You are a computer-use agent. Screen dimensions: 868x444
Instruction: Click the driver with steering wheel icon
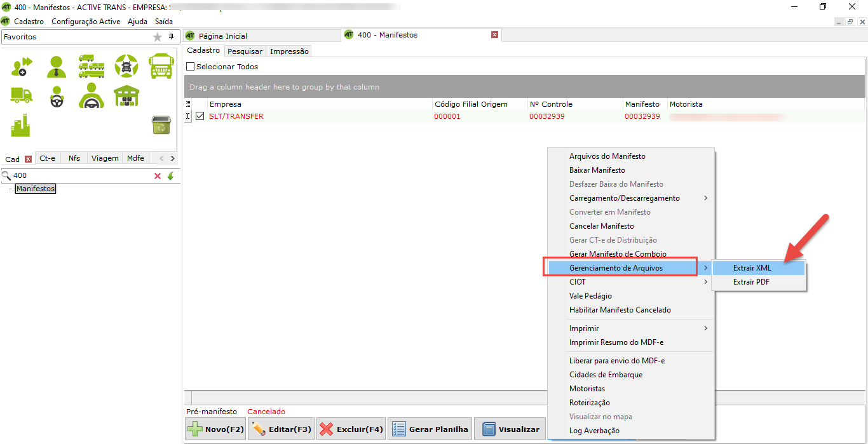57,96
